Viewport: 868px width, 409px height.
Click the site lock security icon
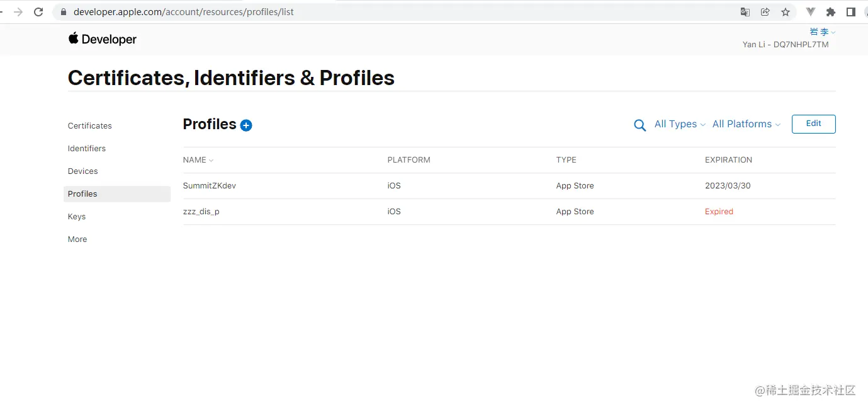tap(63, 12)
